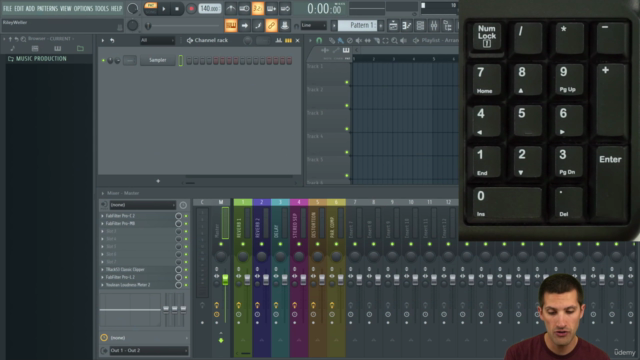Open the PATTERNS menu
The height and width of the screenshot is (360, 640).
coord(47,9)
